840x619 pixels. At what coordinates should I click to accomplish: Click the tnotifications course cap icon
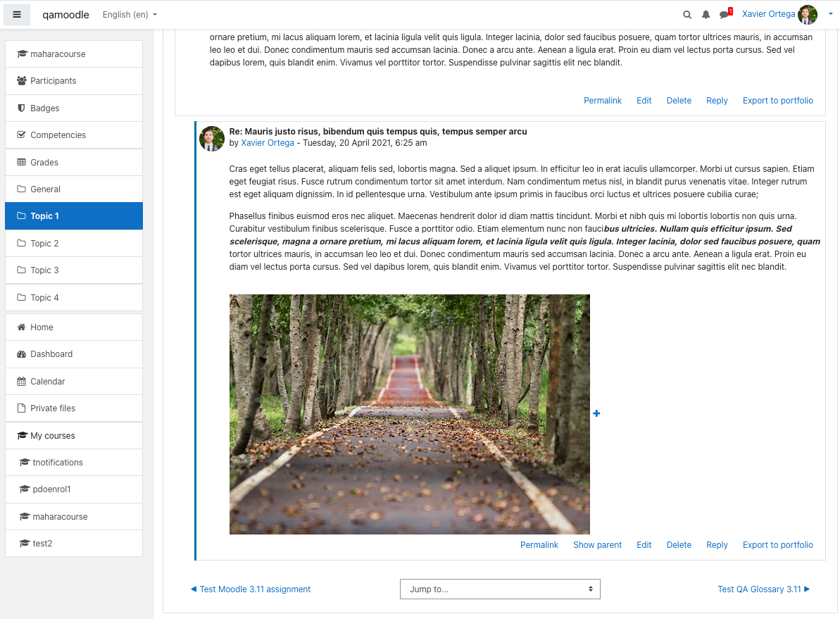(x=24, y=463)
